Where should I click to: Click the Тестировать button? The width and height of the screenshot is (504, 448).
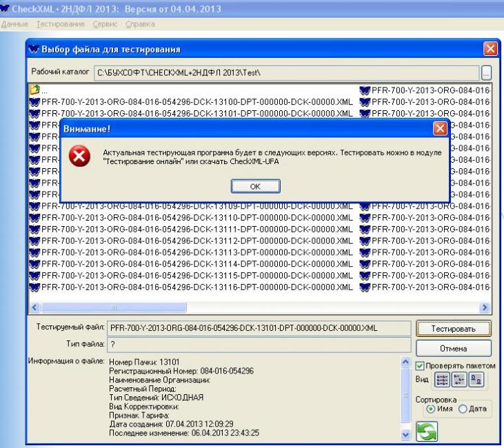click(x=453, y=328)
